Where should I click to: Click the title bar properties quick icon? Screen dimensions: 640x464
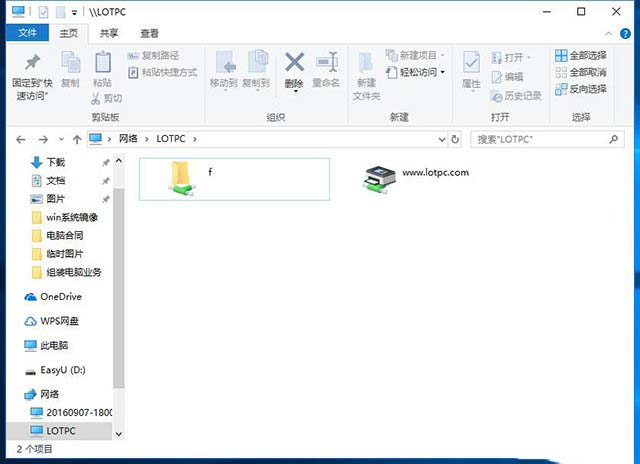pyautogui.click(x=44, y=12)
